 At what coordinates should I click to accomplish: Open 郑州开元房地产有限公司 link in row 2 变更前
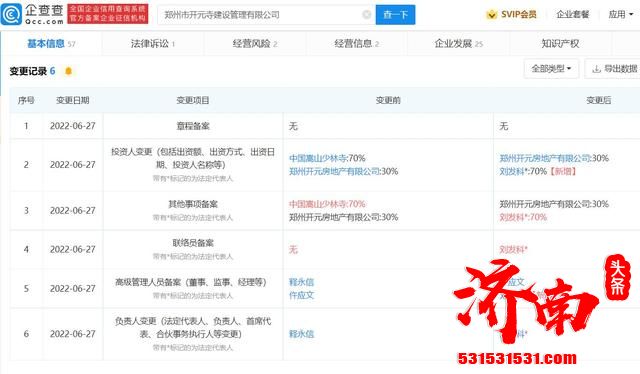tap(334, 171)
